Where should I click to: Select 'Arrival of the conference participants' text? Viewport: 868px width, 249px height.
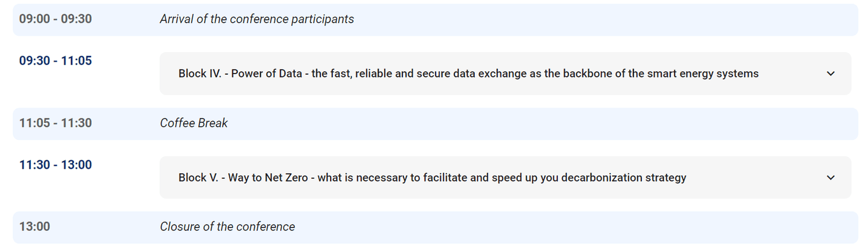257,19
